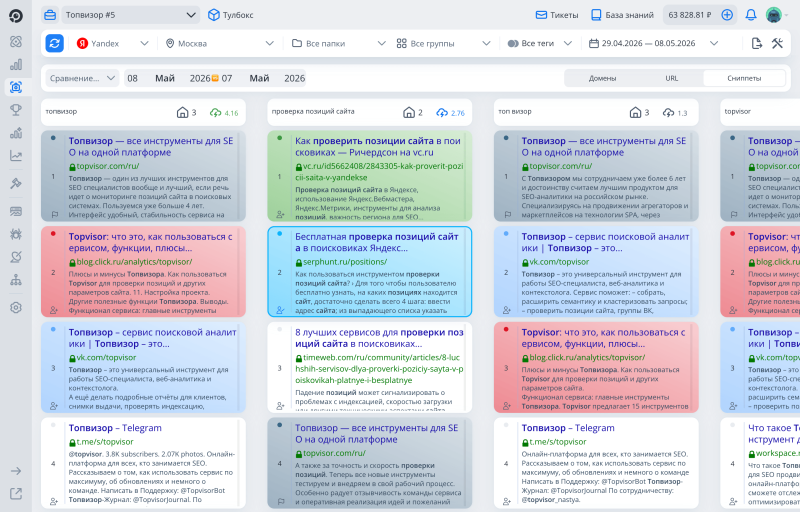The width and height of the screenshot is (800, 512).
Task: Toggle the Все теги switch
Action: 513,43
